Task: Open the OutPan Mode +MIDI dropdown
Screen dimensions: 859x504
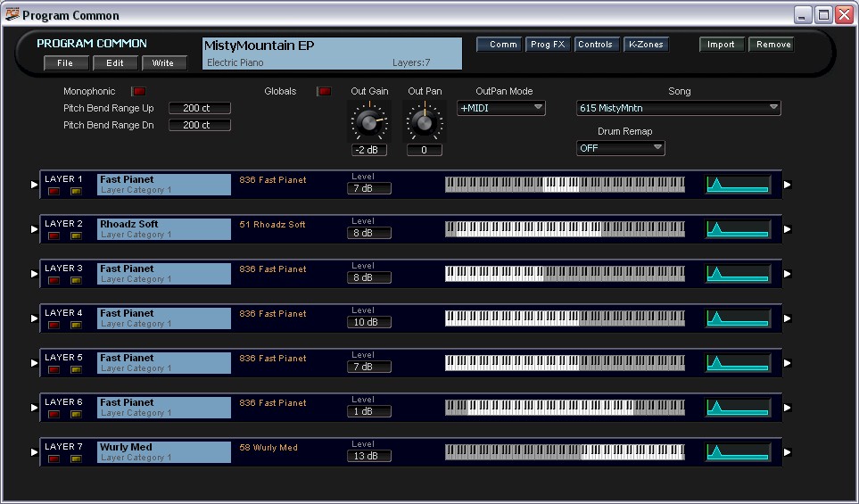Action: [501, 108]
